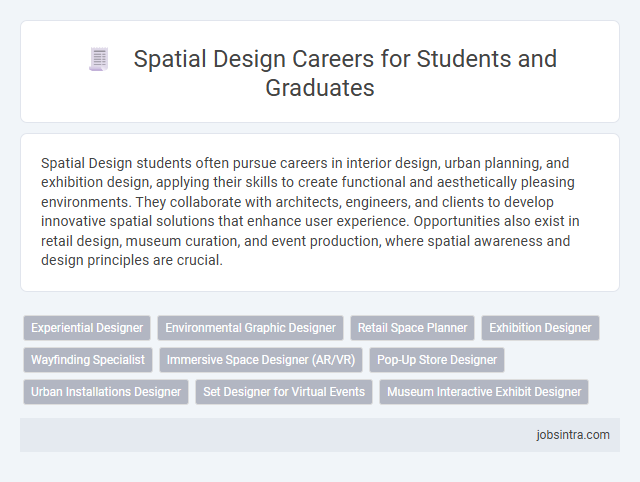This screenshot has height=482, width=640.
Task: Click the Spatial Design Careers page title
Action: (x=345, y=73)
